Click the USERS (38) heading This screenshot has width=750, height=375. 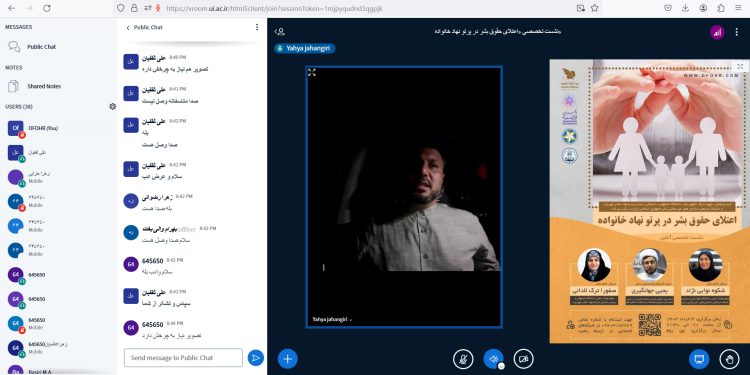pos(19,107)
